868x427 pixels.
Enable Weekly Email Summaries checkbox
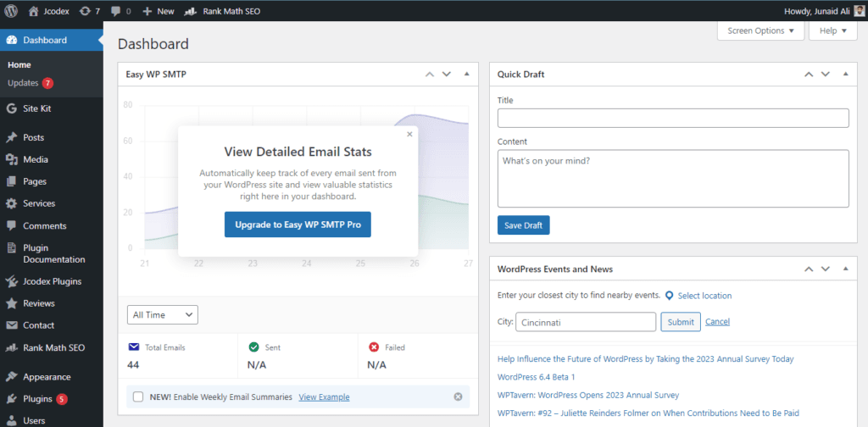(138, 396)
